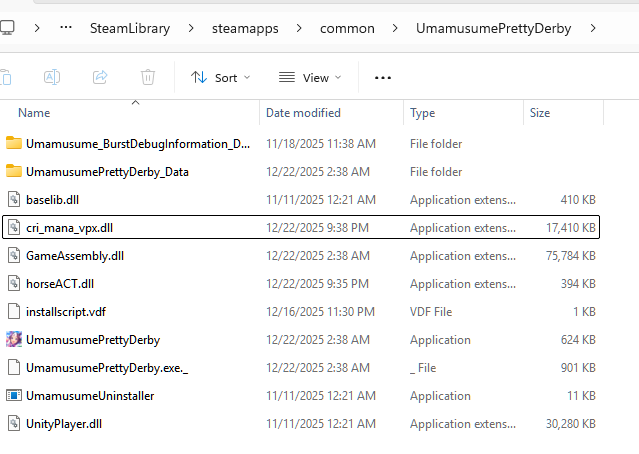This screenshot has width=639, height=454.
Task: Click the UmamusumePrettyDerby_Data folder name
Action: pos(107,172)
